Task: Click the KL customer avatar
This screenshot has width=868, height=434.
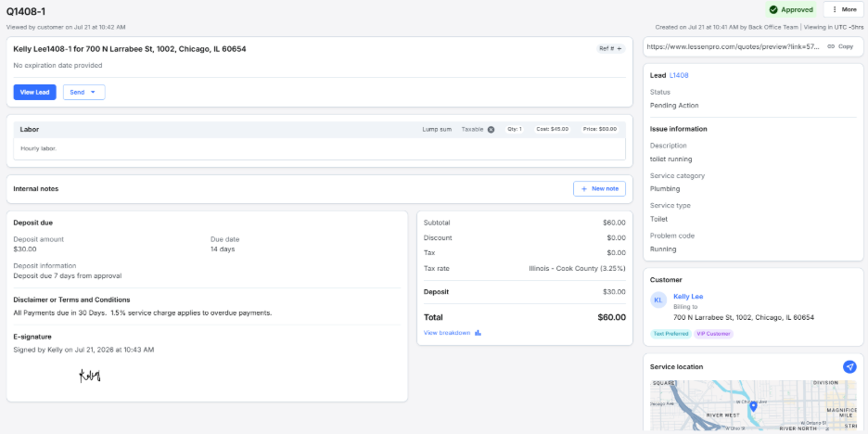Action: [658, 300]
